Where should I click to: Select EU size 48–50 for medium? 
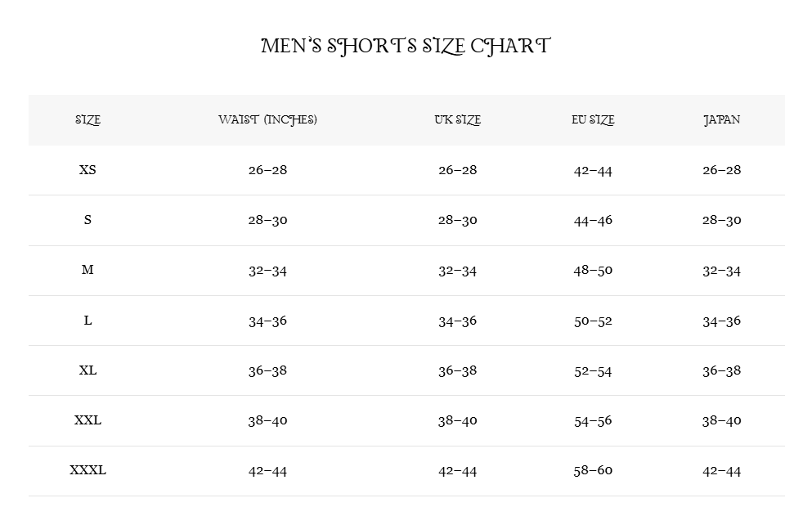[x=593, y=270]
